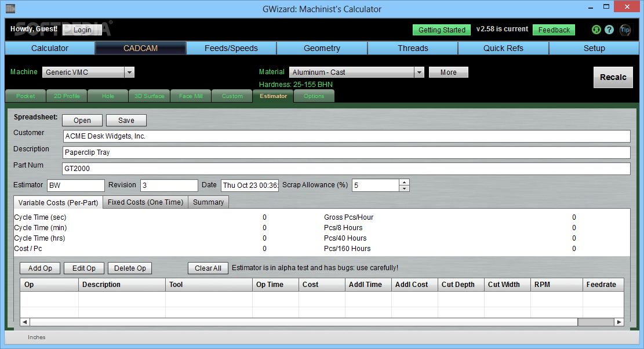The height and width of the screenshot is (349, 644).
Task: Decrease Scrap Allowance with down arrow
Action: [x=404, y=188]
